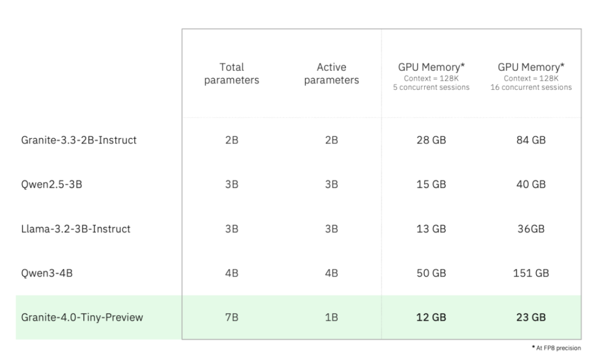Click the 84 GB memory cell
This screenshot has height=364, width=610.
531,140
